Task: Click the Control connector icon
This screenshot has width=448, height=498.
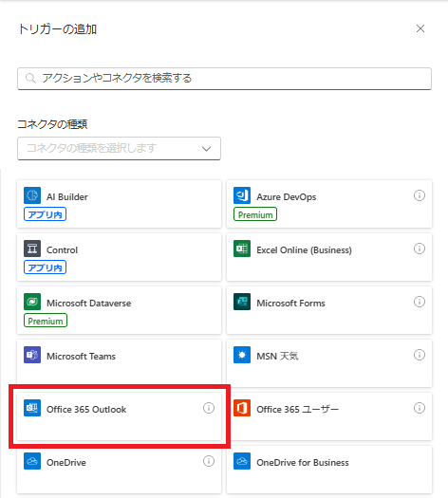Action: coord(32,249)
